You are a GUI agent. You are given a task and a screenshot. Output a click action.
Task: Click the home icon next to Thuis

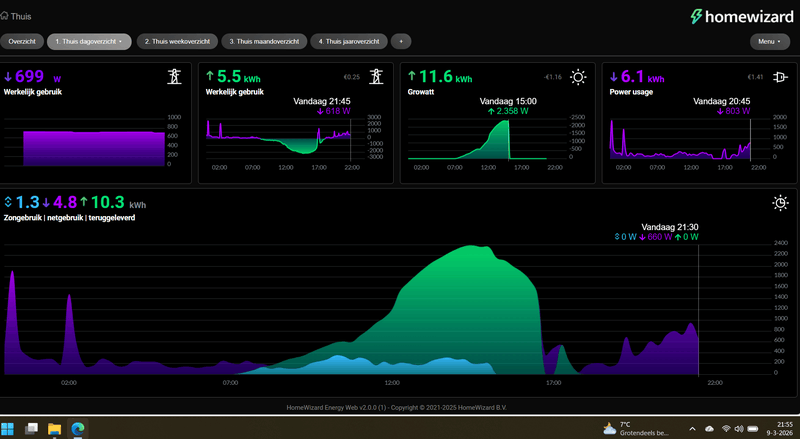point(5,16)
